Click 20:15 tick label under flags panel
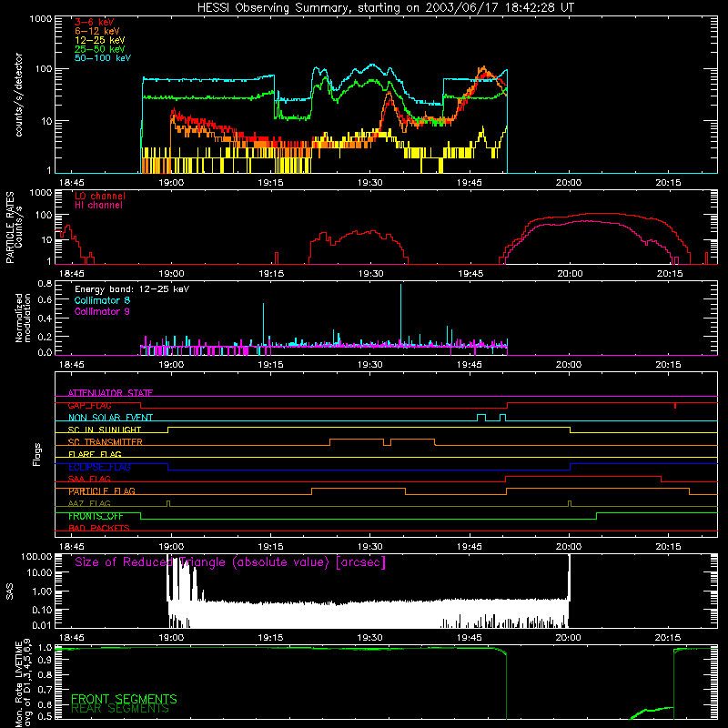728x728 pixels. [x=668, y=547]
